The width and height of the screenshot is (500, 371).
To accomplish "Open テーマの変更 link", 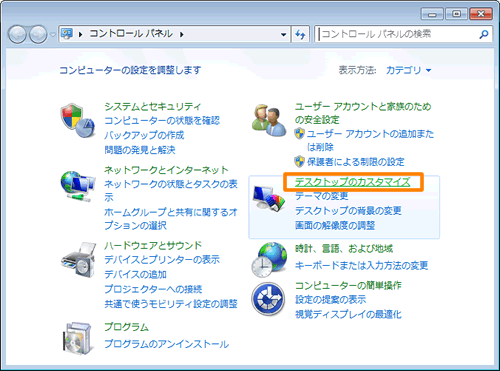I will click(x=321, y=196).
